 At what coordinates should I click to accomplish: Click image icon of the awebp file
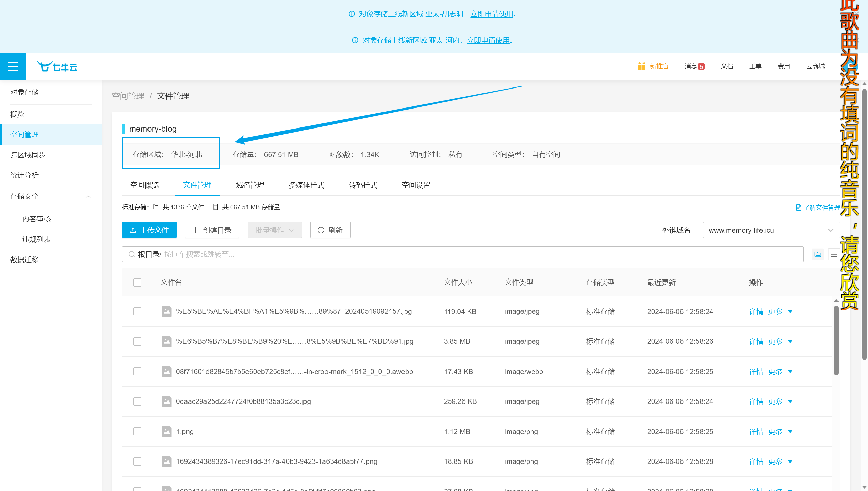[166, 371]
